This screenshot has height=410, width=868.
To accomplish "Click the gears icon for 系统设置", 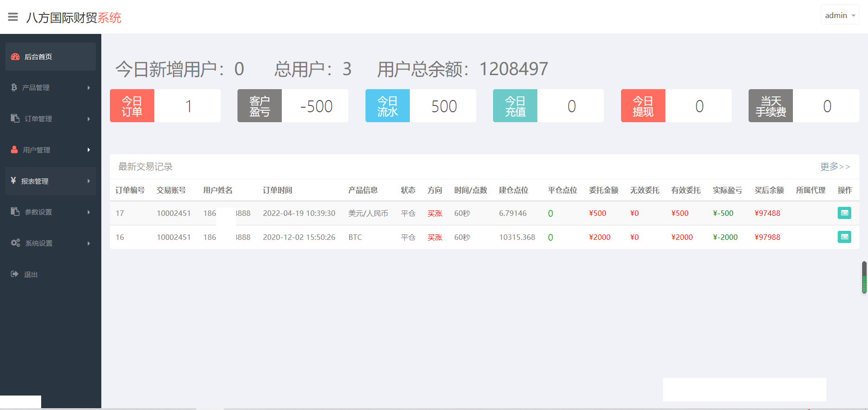I will tap(15, 243).
